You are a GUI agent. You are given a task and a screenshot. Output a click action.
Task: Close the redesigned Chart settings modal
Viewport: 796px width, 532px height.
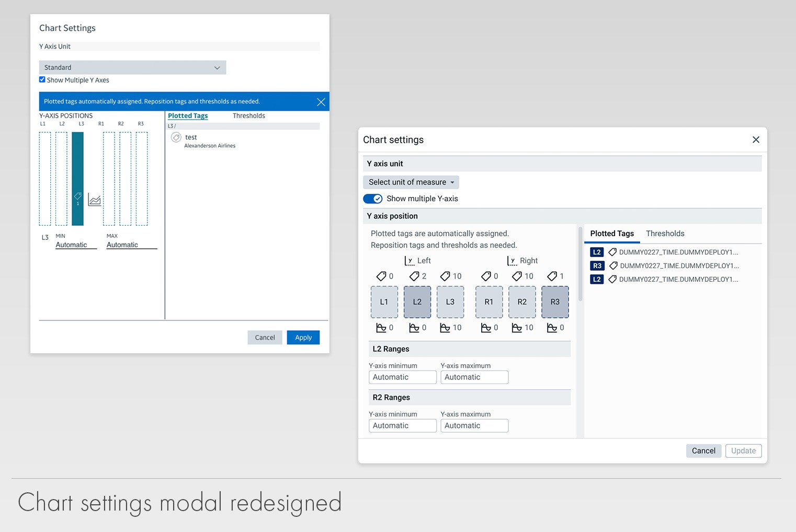(x=756, y=140)
